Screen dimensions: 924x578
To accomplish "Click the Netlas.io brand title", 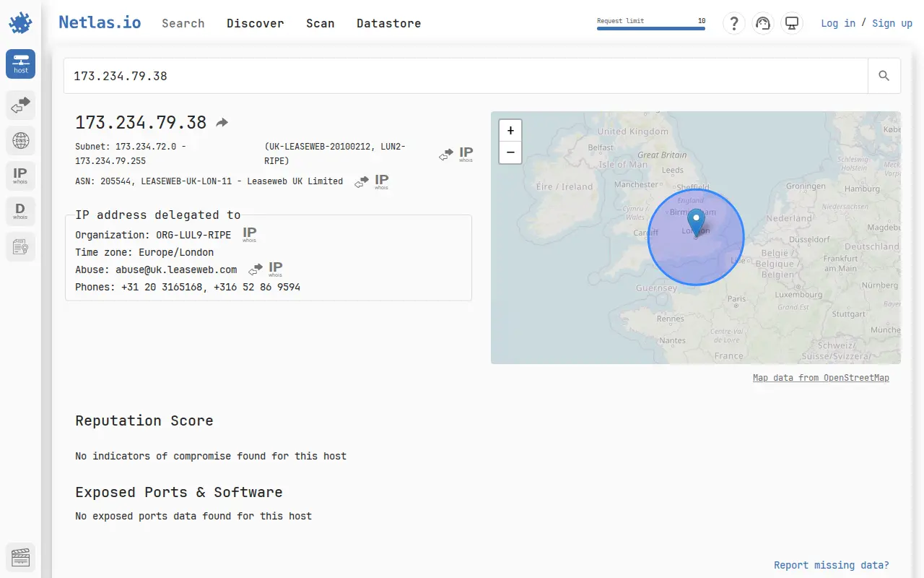I will pos(100,22).
